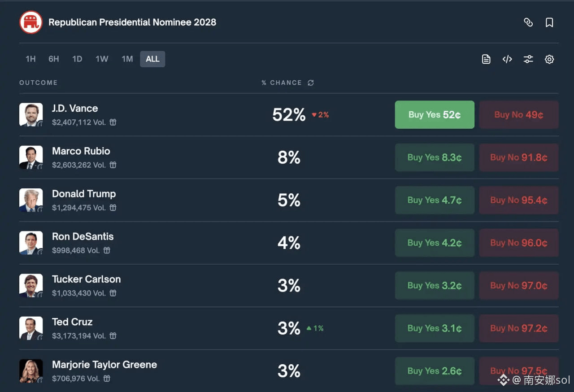
Task: Click the gift icon next to J.D. Vance volume
Action: (x=113, y=122)
